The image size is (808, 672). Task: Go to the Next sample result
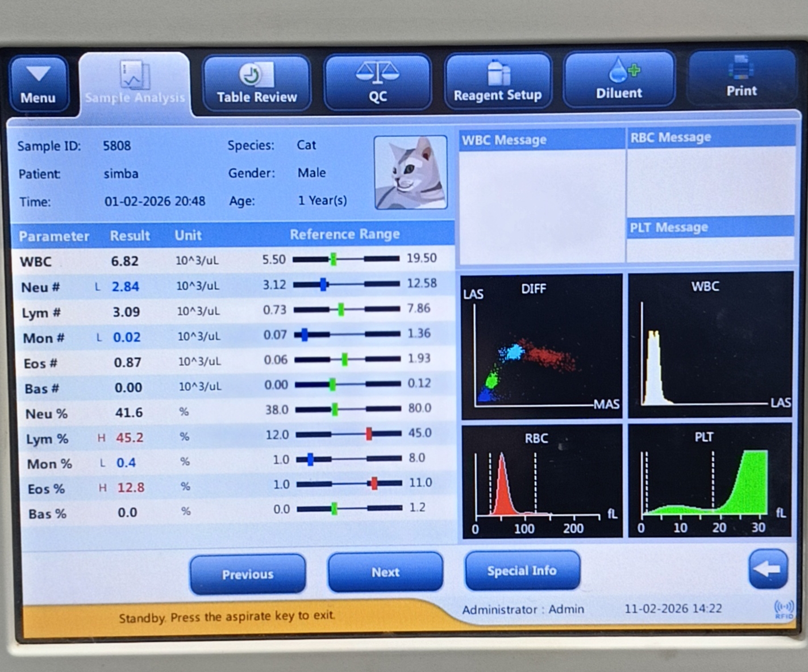click(x=385, y=572)
